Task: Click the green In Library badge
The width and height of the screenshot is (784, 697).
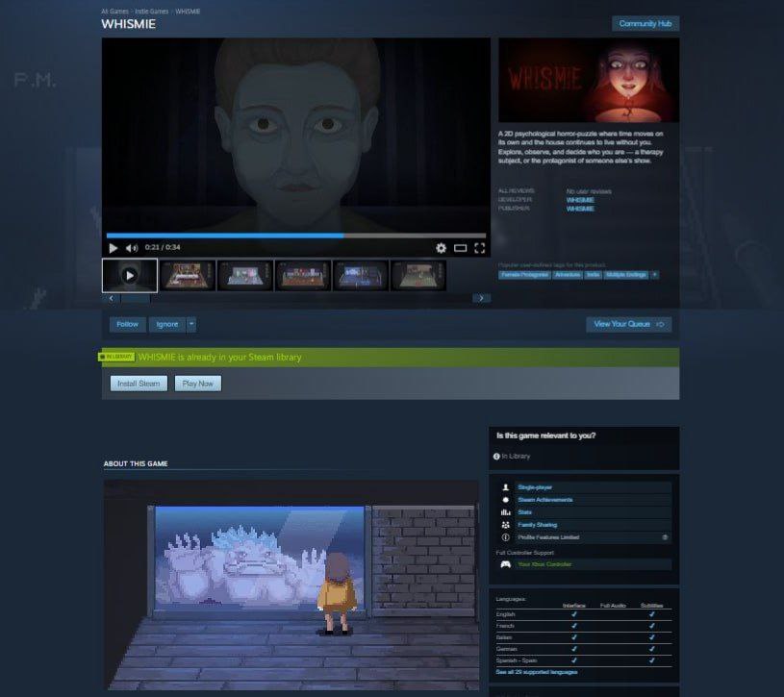Action: (x=116, y=357)
